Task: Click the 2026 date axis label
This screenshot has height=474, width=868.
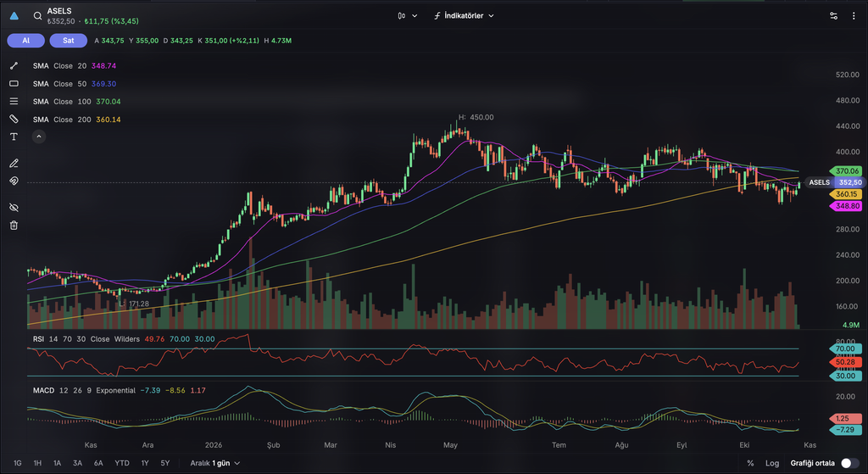Action: (x=214, y=445)
